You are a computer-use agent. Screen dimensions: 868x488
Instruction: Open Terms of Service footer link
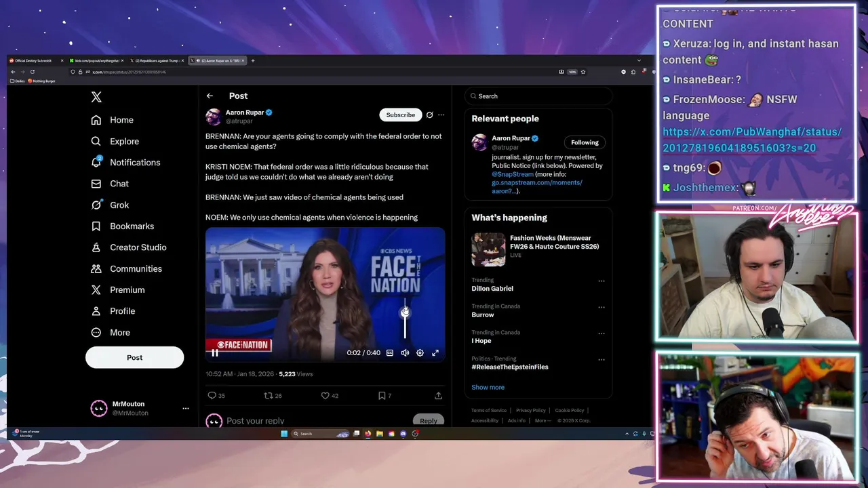[489, 410]
